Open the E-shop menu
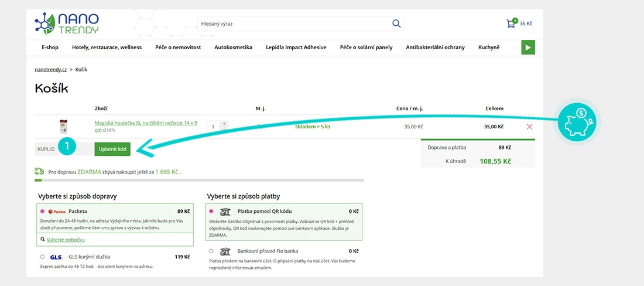Image resolution: width=644 pixels, height=286 pixels. click(50, 47)
